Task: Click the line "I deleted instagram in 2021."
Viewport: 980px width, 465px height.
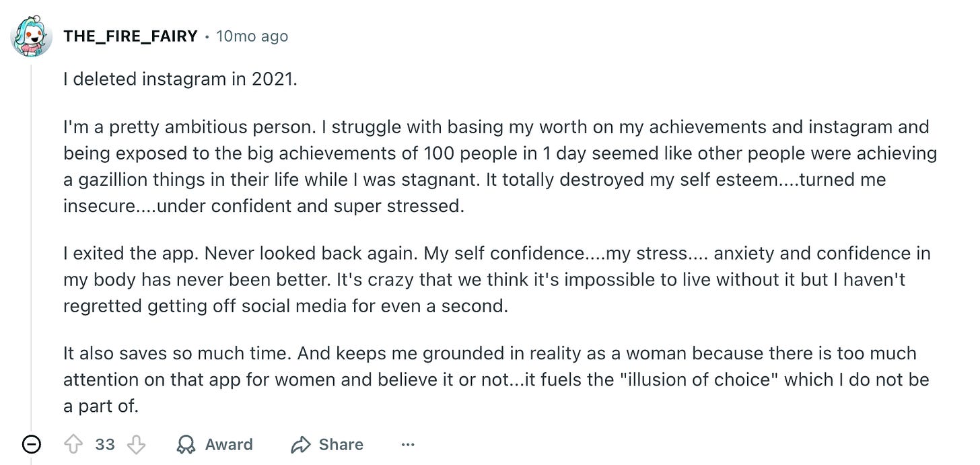Action: (180, 79)
